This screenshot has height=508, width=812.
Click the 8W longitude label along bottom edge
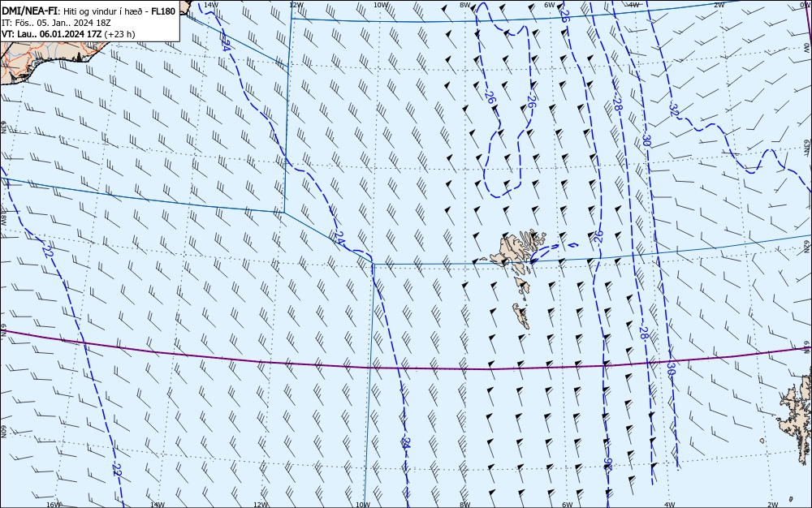tap(464, 505)
